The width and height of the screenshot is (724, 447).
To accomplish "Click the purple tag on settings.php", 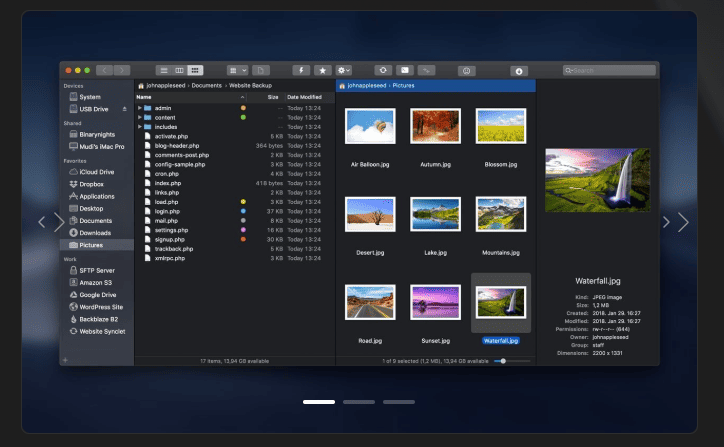I will click(243, 230).
